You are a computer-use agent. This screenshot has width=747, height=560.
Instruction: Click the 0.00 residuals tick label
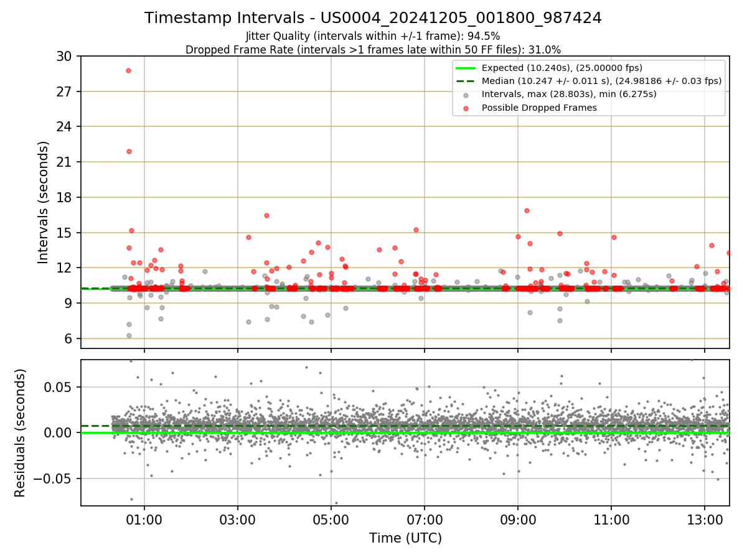(59, 432)
